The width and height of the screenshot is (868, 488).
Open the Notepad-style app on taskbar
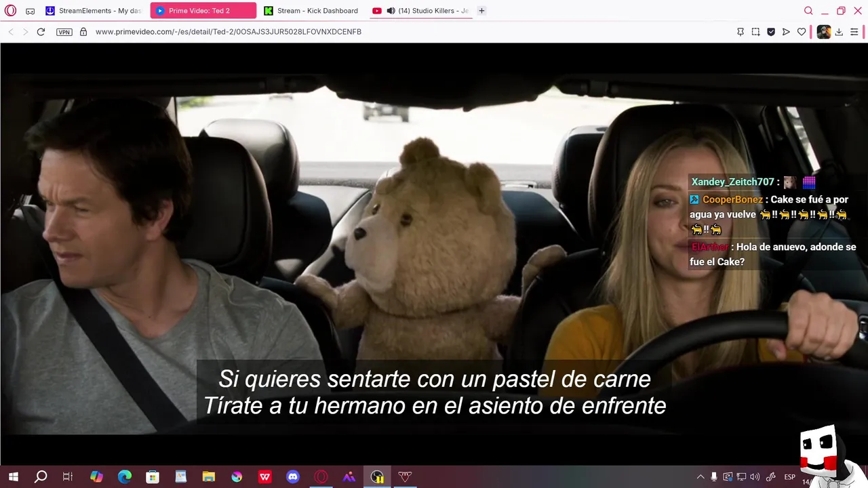180,477
